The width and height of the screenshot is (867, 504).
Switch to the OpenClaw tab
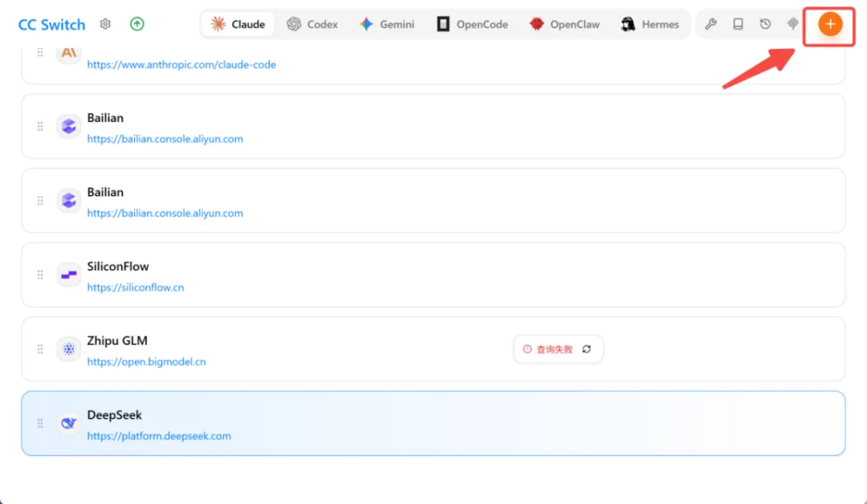[x=564, y=24]
